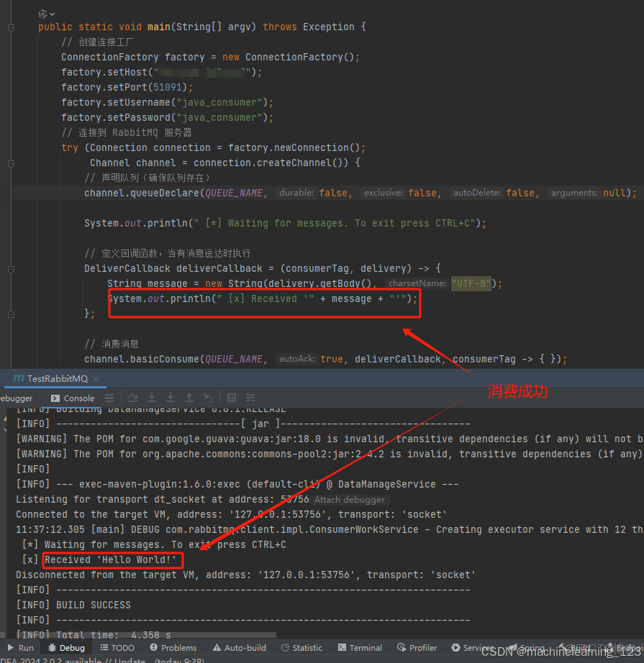Click the Step Out debugger icon
This screenshot has height=663, width=644.
tap(190, 398)
